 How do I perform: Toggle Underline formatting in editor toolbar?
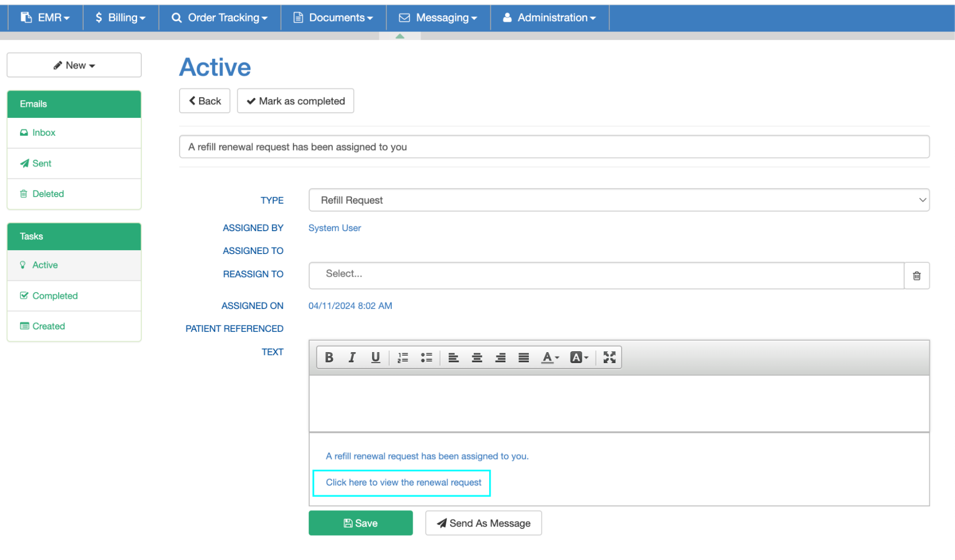[376, 358]
